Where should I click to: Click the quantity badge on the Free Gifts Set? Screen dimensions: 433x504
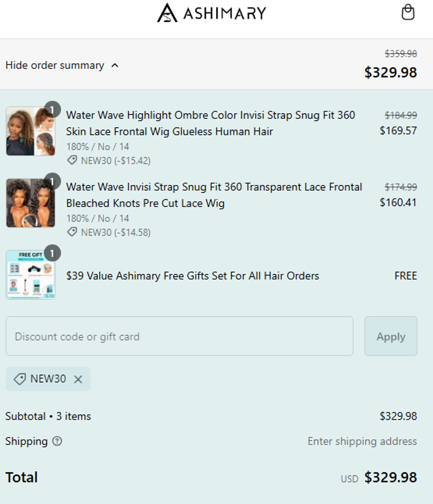(x=52, y=253)
